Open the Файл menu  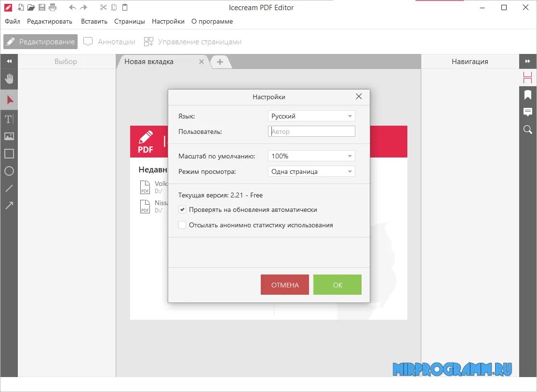tap(13, 21)
